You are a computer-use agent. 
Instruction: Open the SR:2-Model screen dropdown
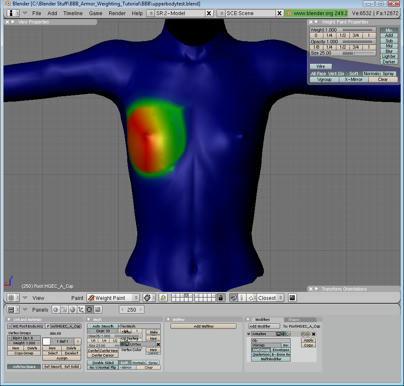tap(151, 13)
